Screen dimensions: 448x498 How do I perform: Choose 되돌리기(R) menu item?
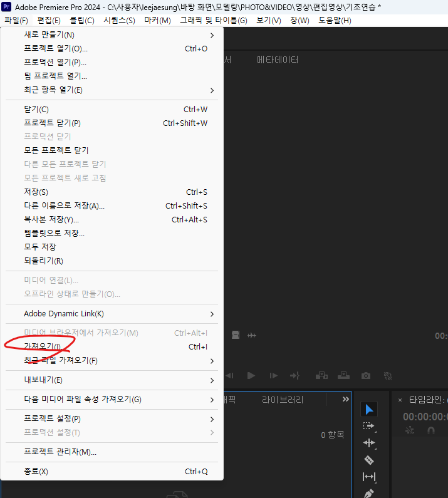pos(112,261)
